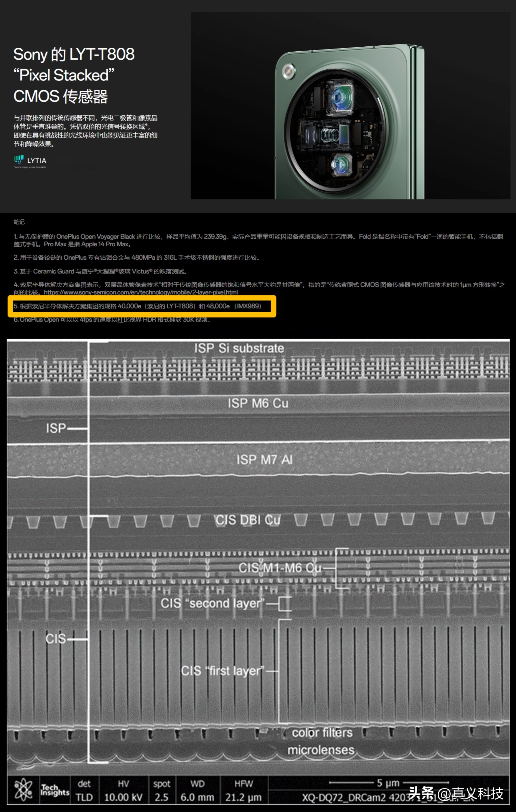Image resolution: width=516 pixels, height=812 pixels.
Task: Click the 'WD 6.0 mm' readout
Action: tap(197, 790)
